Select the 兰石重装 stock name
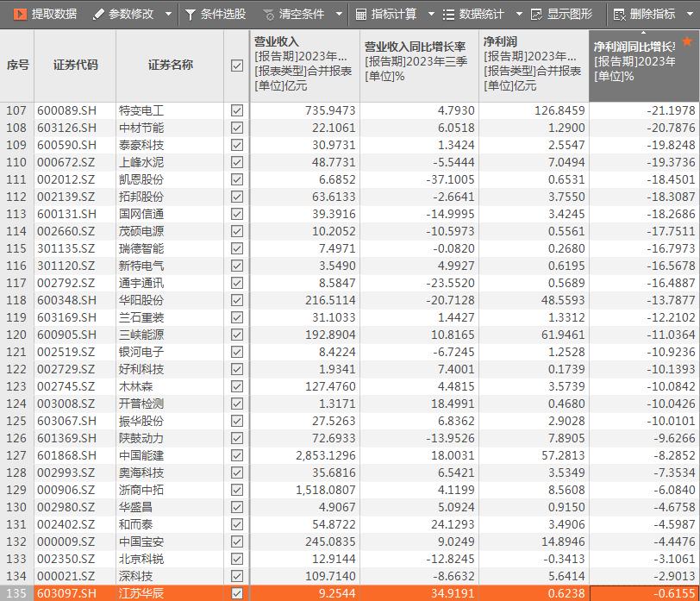The image size is (700, 601). 141,317
